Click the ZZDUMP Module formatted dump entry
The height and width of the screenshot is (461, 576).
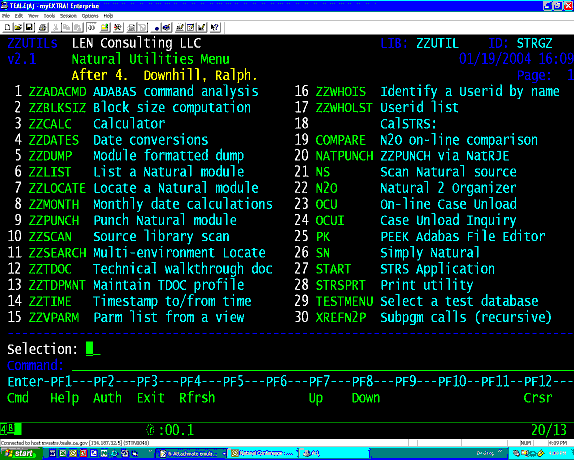pos(129,156)
